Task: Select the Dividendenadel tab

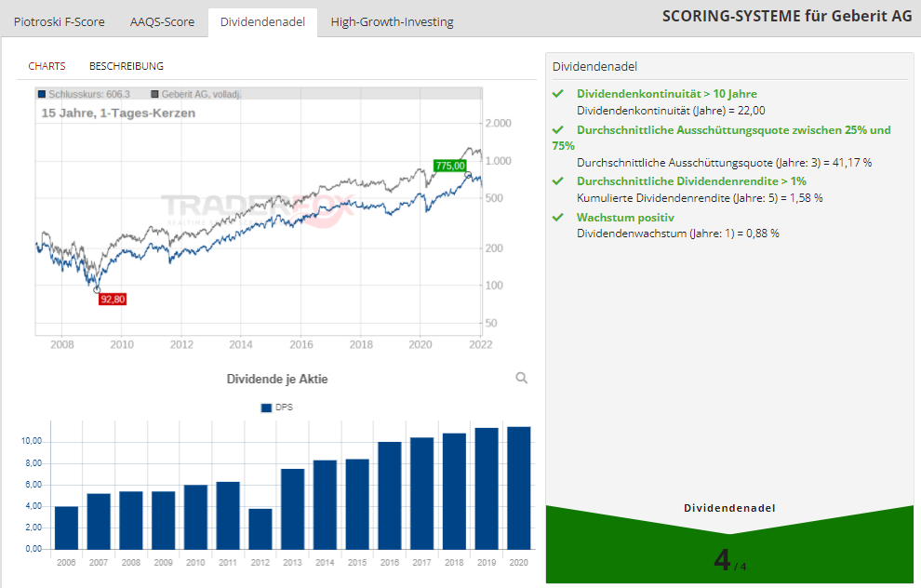Action: 262,22
